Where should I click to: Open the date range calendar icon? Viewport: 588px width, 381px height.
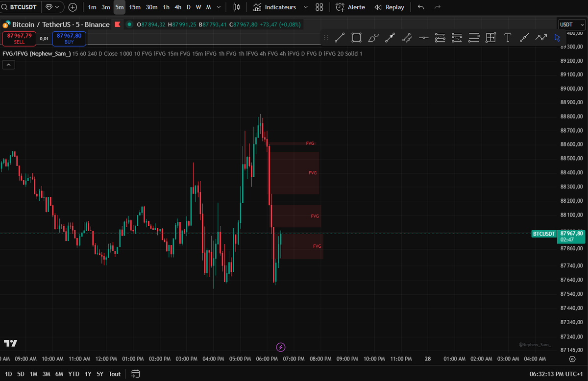click(136, 374)
